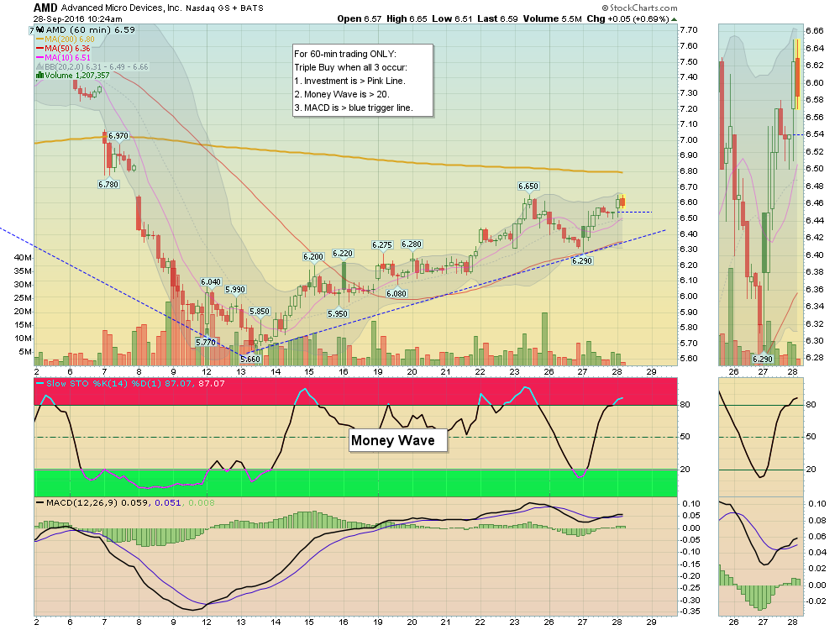Click the 'Volume 5.5M' value in header
840x630 pixels.
pos(553,18)
